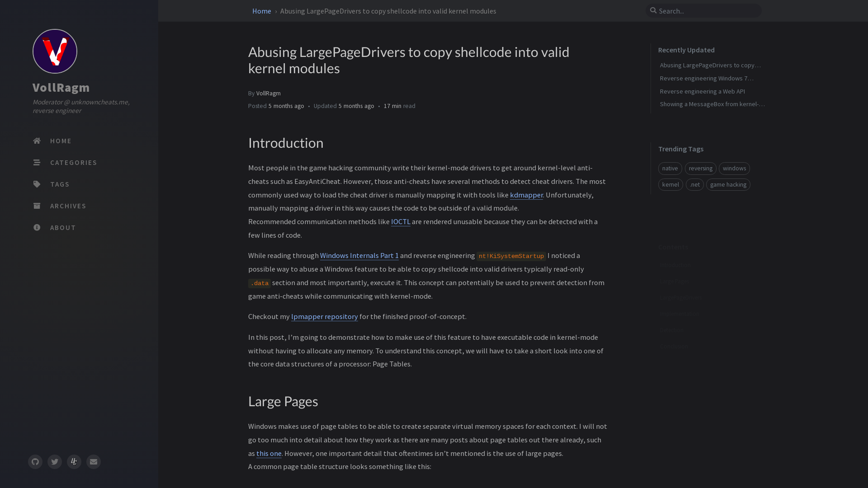Viewport: 868px width, 488px height.
Task: Jump to Implementation in Contents
Action: coord(679,314)
